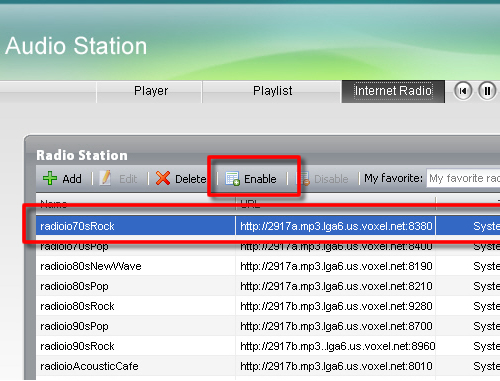Open the Playlist tab

tap(272, 91)
